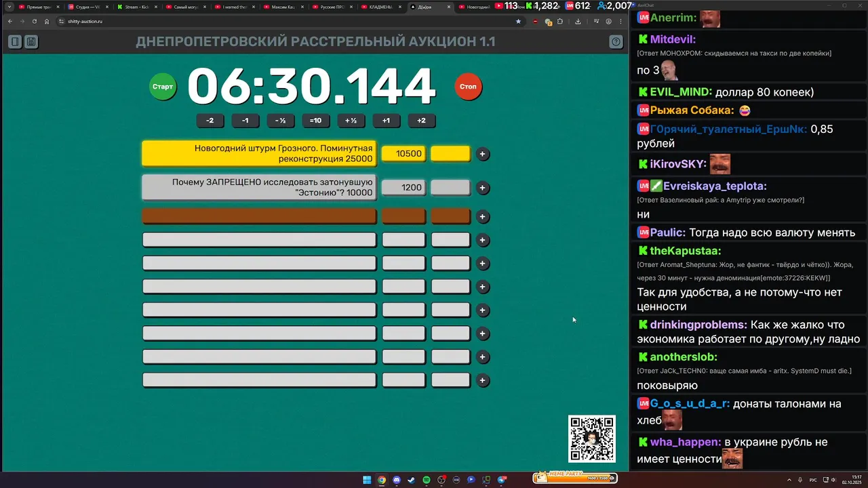Click username theKapustaa in chat

click(685, 251)
